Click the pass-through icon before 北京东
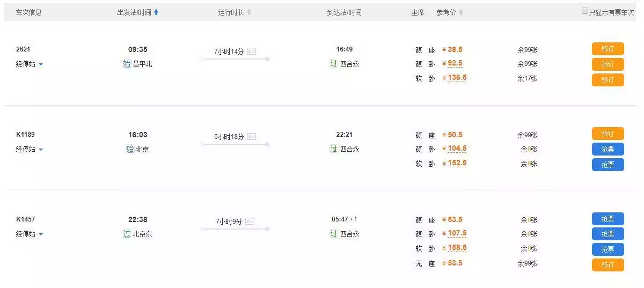 pyautogui.click(x=127, y=234)
